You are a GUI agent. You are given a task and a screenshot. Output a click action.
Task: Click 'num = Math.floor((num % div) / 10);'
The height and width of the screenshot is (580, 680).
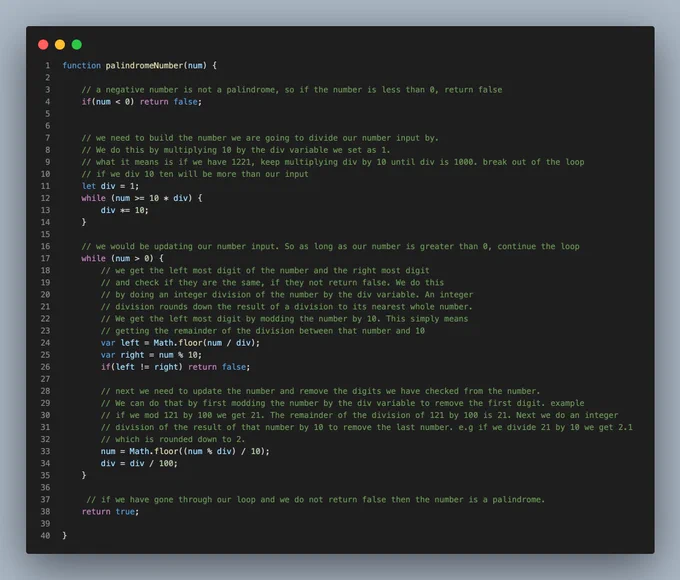[185, 452]
